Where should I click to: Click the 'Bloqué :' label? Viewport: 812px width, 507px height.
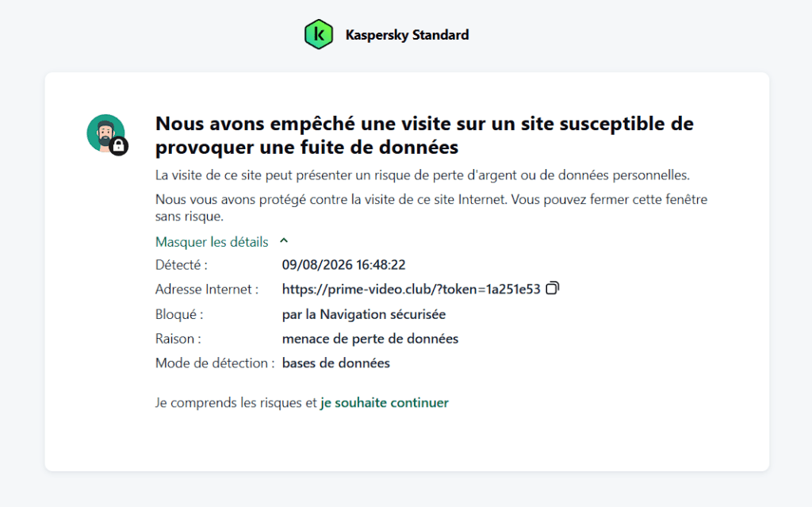[179, 314]
